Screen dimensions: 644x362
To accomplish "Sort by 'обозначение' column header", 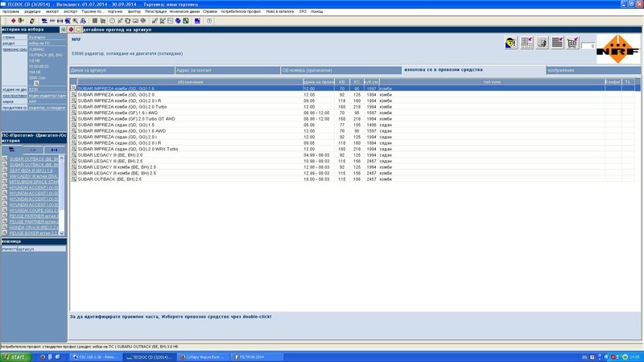I will click(190, 82).
